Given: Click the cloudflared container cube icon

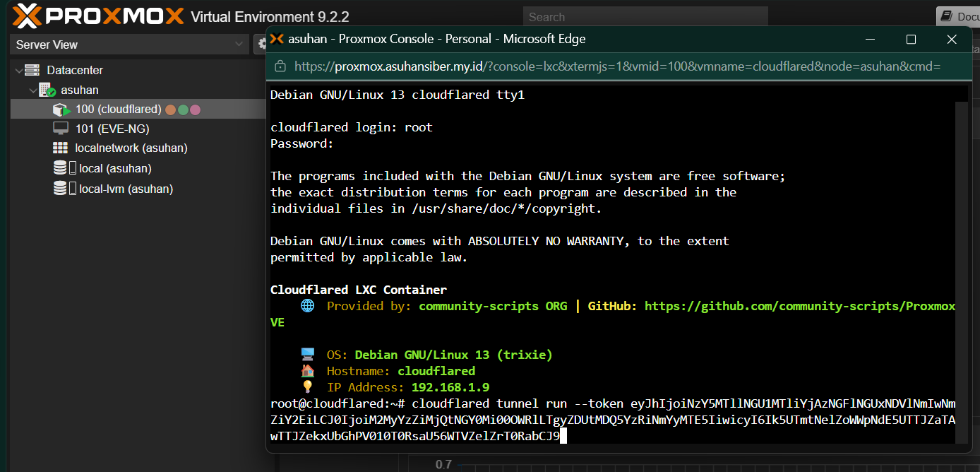Looking at the screenshot, I should 61,110.
